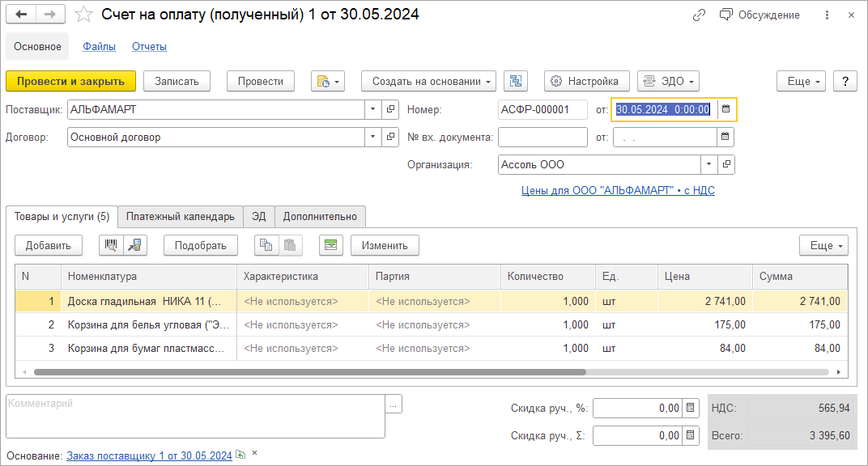Copy selected rows to clipboard icon
Screen dimensions: 868x466
point(266,245)
